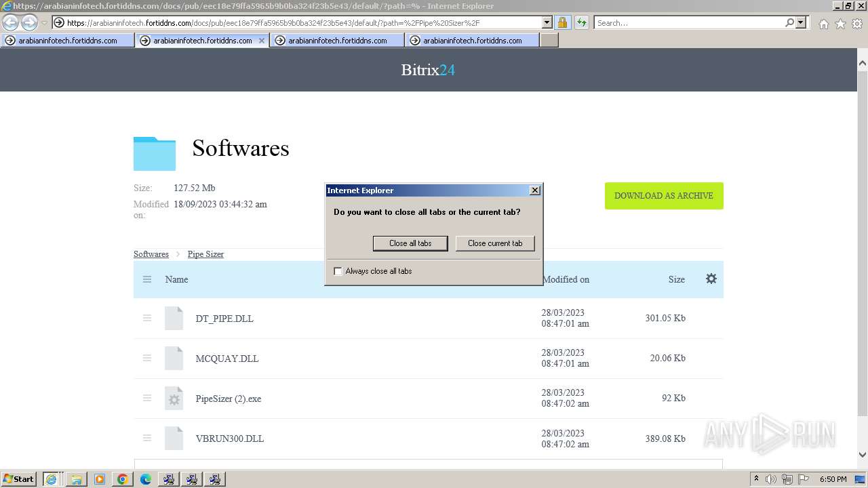Click the security lock icon in address bar

pyautogui.click(x=562, y=22)
